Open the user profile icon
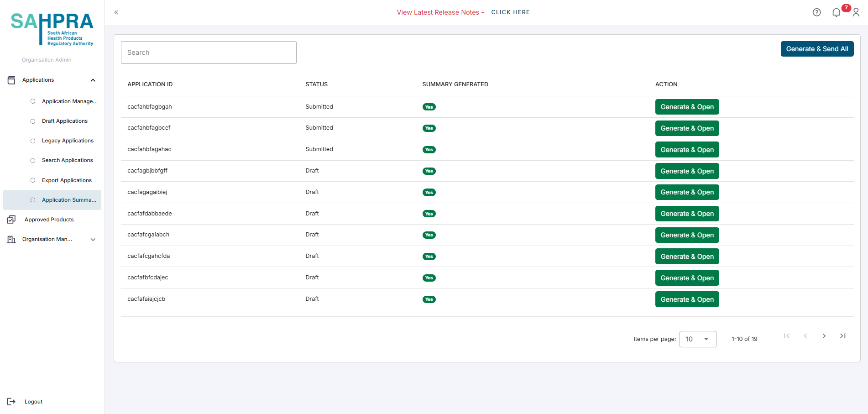868x414 pixels. click(x=856, y=12)
